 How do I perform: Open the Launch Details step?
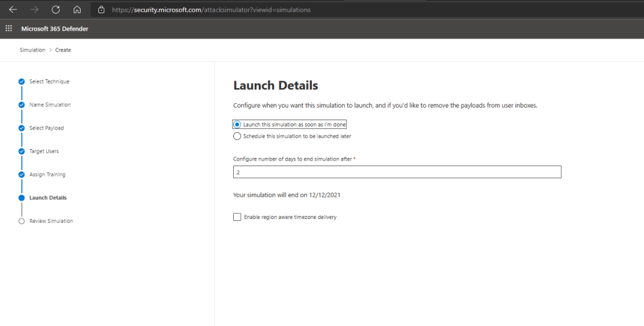tap(48, 198)
